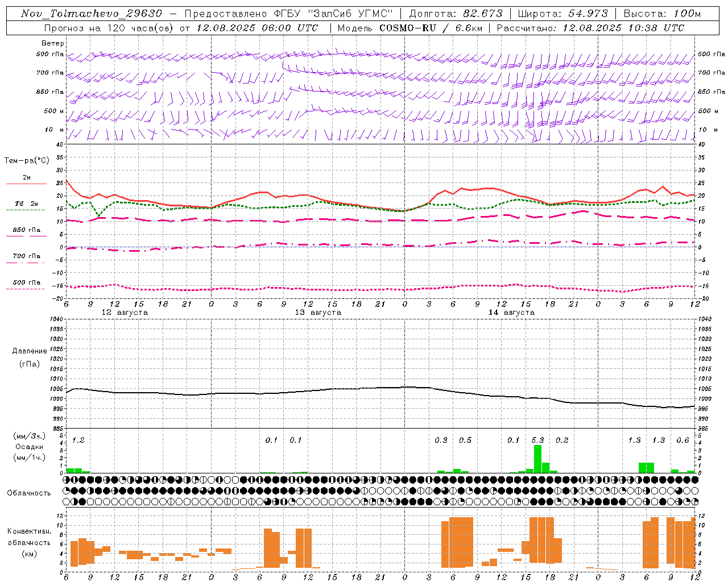Screen dimensions: 728x582
Task: Select the Облачность cloudiness row label
Action: click(x=29, y=493)
